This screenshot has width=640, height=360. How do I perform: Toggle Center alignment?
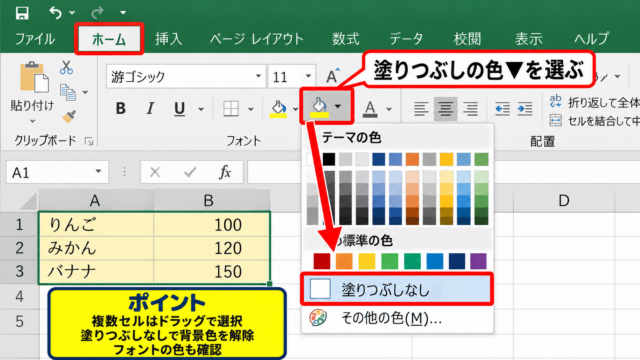[445, 109]
